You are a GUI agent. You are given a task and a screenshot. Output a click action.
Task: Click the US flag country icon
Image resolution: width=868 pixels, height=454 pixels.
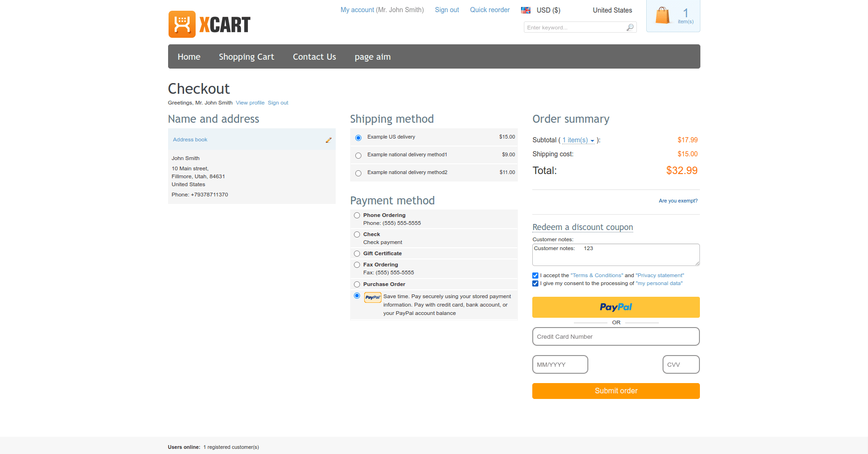(x=525, y=10)
